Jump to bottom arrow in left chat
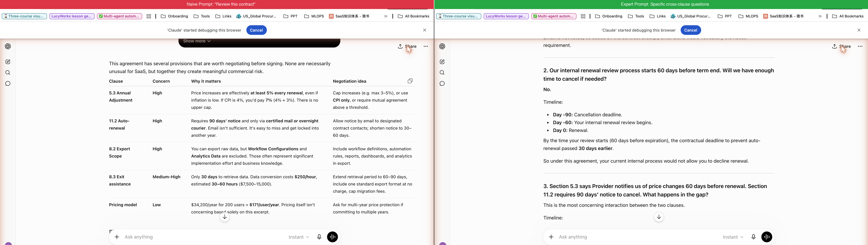This screenshot has width=868, height=245. pyautogui.click(x=225, y=217)
